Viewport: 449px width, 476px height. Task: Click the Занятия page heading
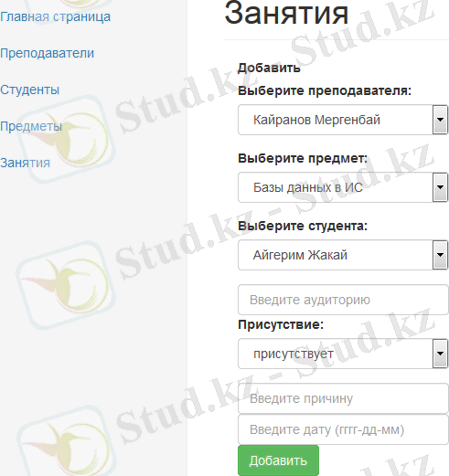tap(286, 14)
